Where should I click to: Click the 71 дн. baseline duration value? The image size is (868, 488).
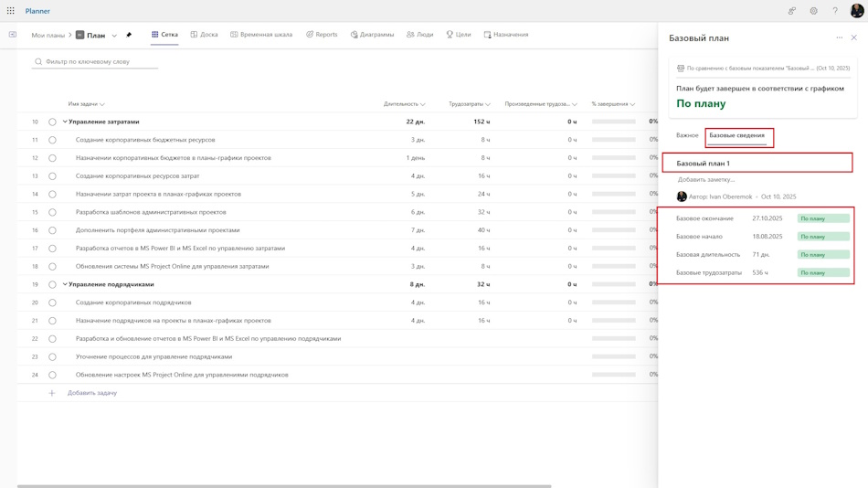[760, 255]
